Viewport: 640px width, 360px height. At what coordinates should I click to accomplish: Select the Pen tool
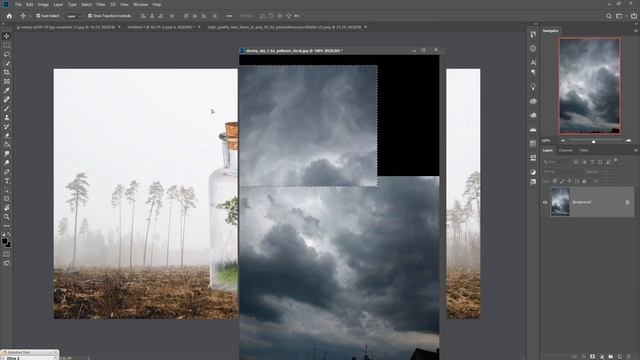(7, 171)
